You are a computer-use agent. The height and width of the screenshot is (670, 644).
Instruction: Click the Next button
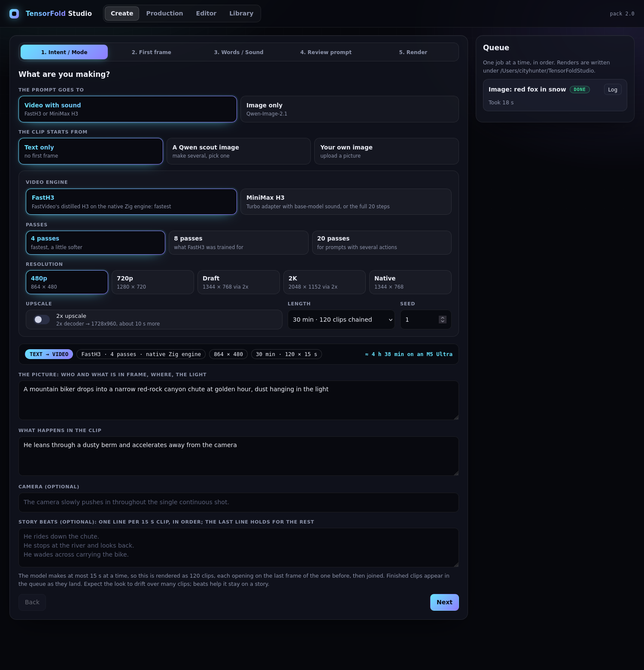444,602
